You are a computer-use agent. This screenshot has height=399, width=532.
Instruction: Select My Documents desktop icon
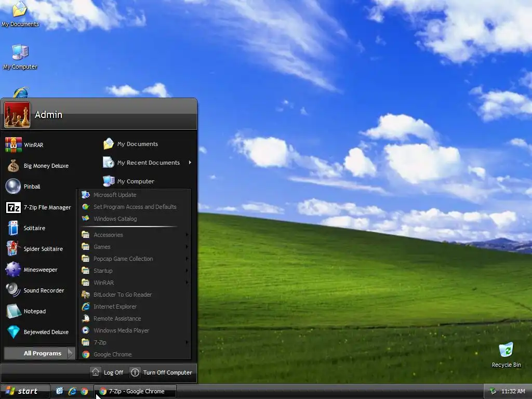point(20,14)
